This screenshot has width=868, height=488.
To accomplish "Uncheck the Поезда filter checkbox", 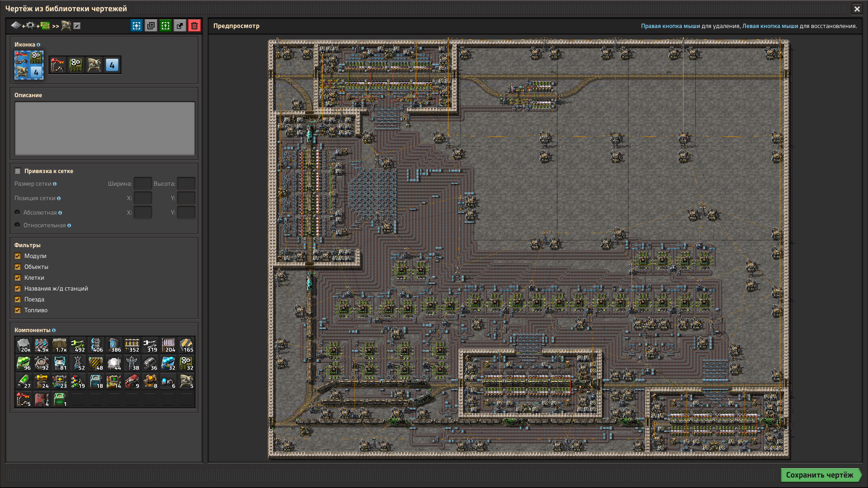I will pos(18,300).
